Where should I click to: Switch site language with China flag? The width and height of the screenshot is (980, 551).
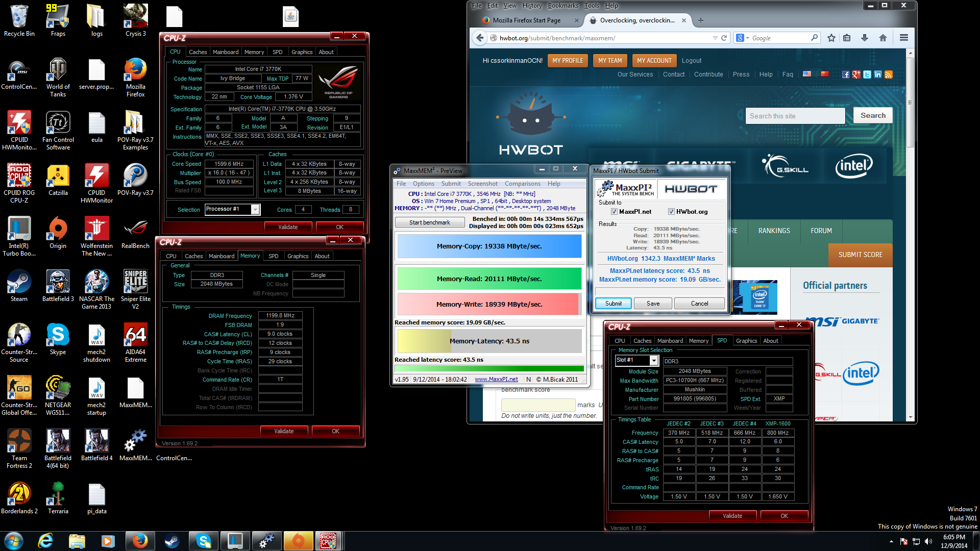coord(824,74)
